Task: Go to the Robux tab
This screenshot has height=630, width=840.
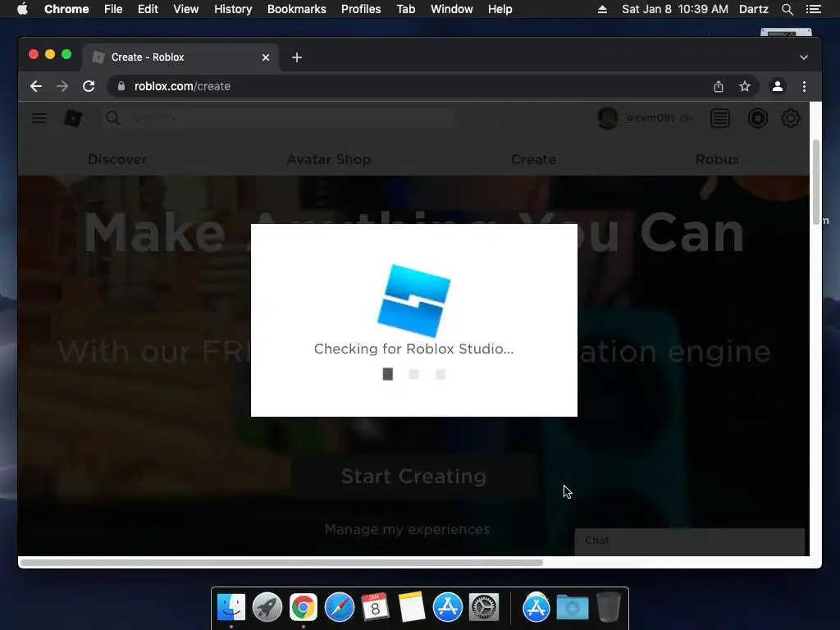Action: pyautogui.click(x=717, y=159)
